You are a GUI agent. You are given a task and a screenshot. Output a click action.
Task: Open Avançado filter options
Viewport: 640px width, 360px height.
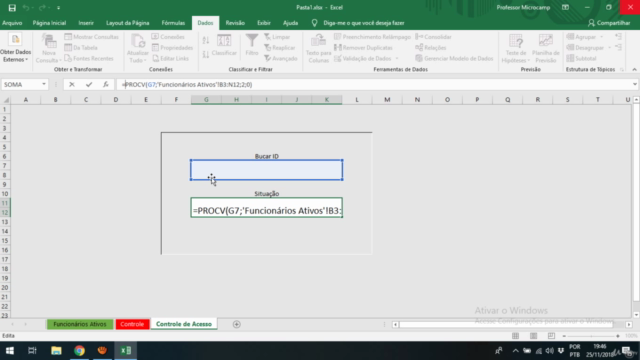281,58
